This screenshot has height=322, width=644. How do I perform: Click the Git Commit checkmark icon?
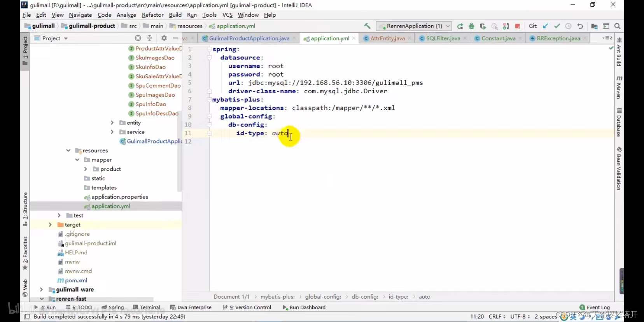tap(557, 26)
